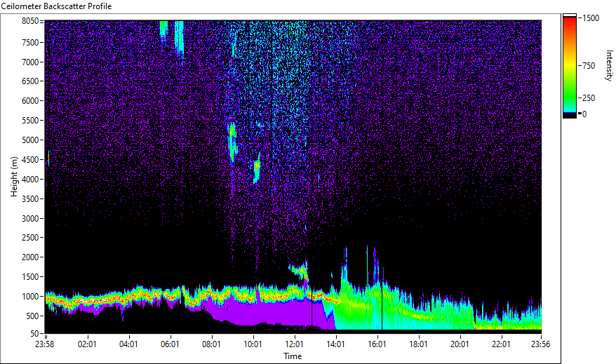Image resolution: width=616 pixels, height=364 pixels.
Task: Click the Intensity legend title
Action: click(609, 65)
